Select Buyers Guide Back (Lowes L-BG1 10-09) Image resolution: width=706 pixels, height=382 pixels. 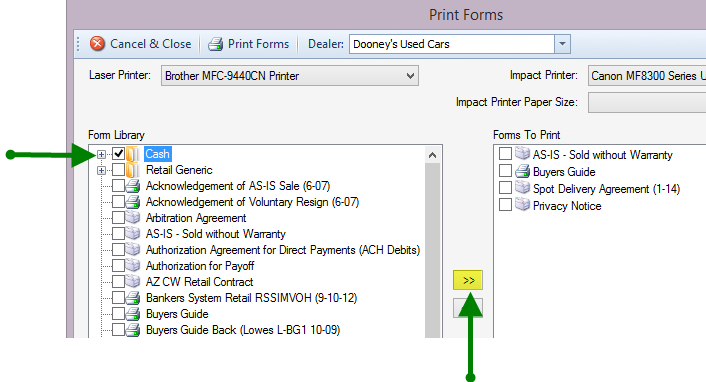click(243, 330)
